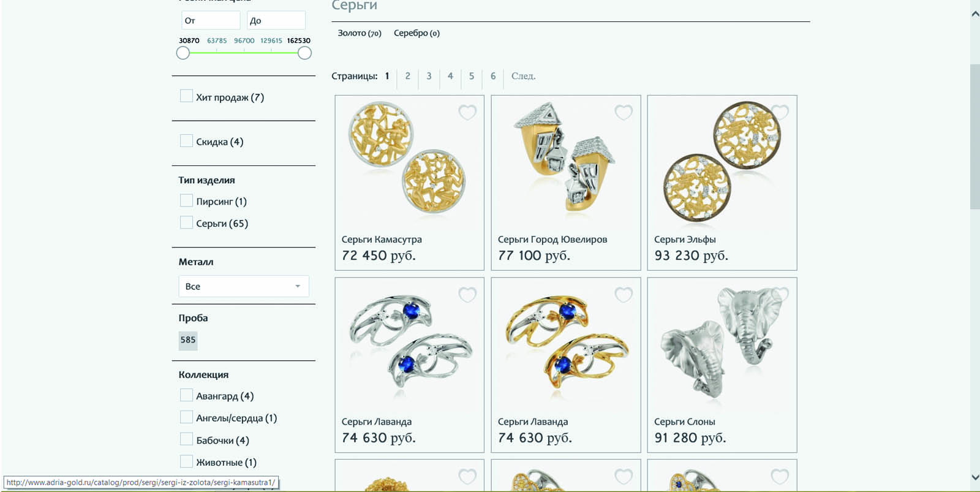
Task: Click the 77 100 руб. price
Action: click(x=534, y=255)
